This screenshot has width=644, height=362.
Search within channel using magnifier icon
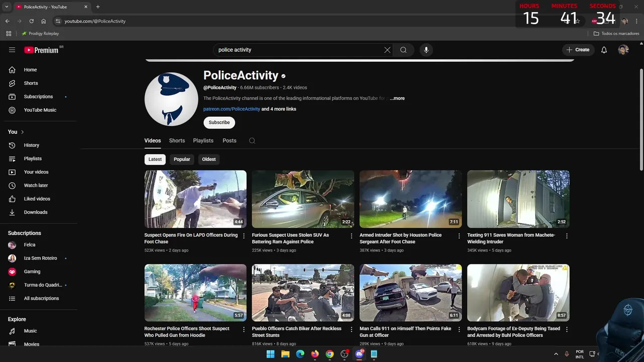252,141
